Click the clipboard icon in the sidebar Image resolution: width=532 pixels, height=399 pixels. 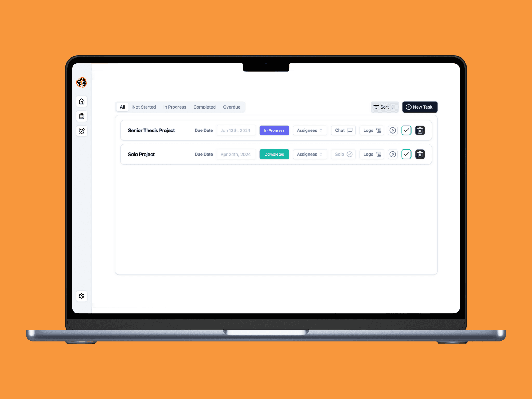click(x=82, y=117)
